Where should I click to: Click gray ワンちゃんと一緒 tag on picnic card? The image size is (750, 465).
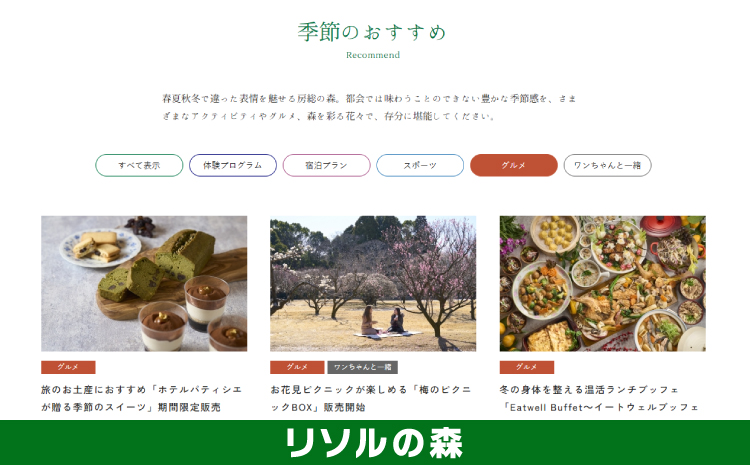point(363,367)
